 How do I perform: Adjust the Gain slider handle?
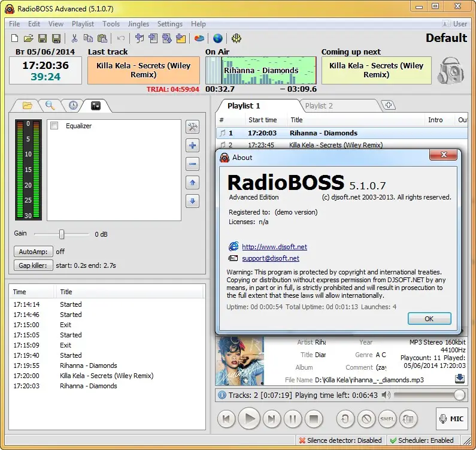pos(62,234)
